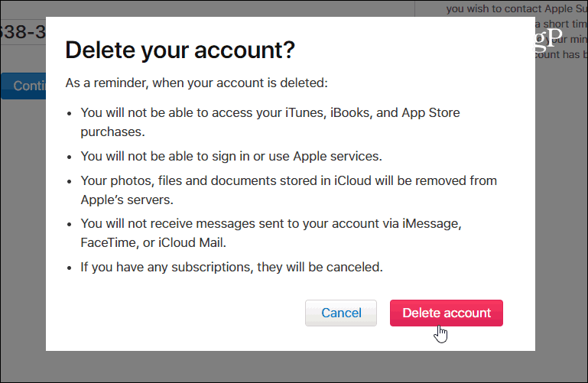Click the 'Delete your account?' heading
588x383 pixels.
(x=180, y=50)
